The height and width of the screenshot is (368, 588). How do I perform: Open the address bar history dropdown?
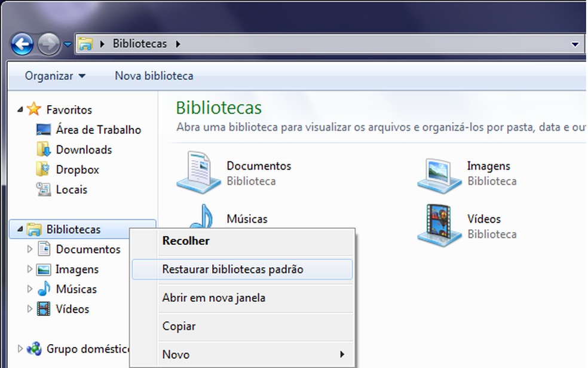click(574, 43)
